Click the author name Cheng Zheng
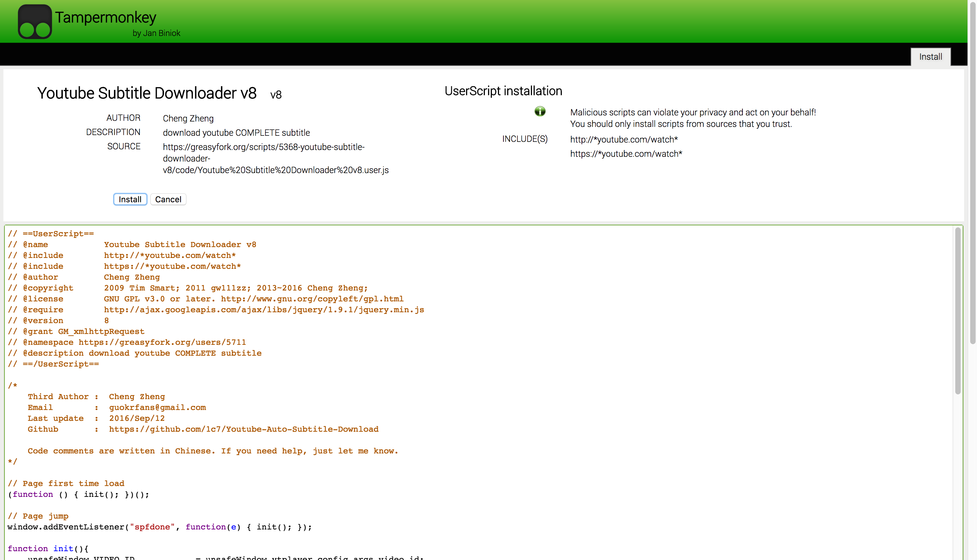 (188, 118)
